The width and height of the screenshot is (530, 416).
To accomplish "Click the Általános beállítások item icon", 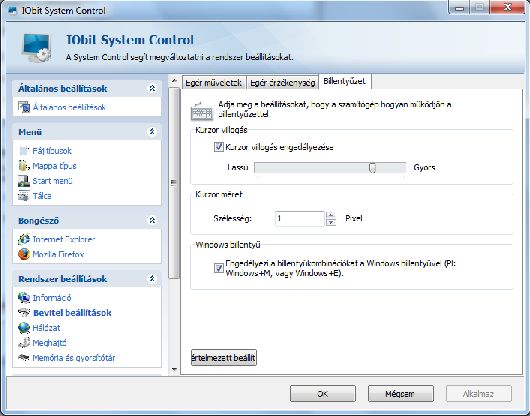I will (24, 107).
